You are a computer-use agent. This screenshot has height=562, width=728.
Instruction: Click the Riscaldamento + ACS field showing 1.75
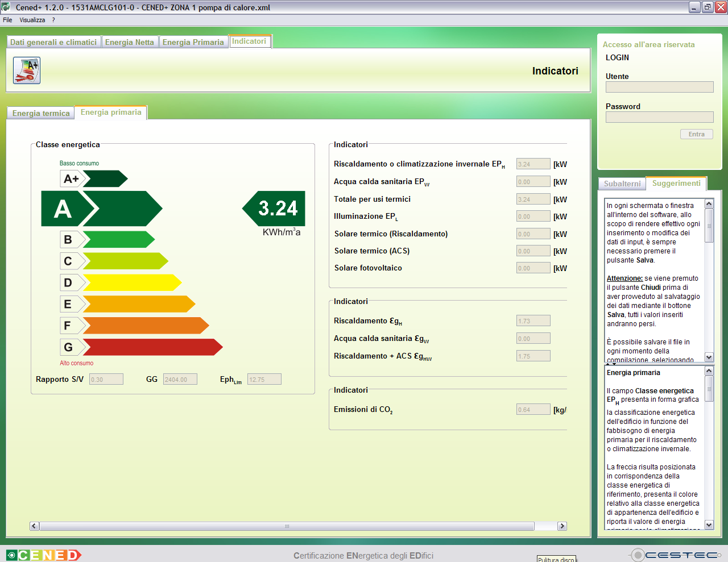533,356
